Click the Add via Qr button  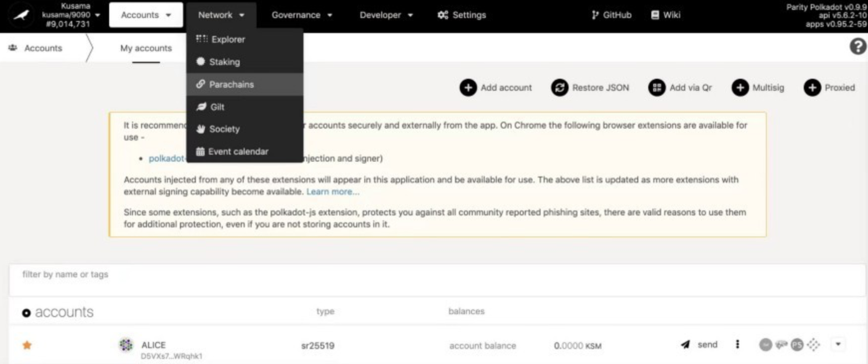point(680,88)
